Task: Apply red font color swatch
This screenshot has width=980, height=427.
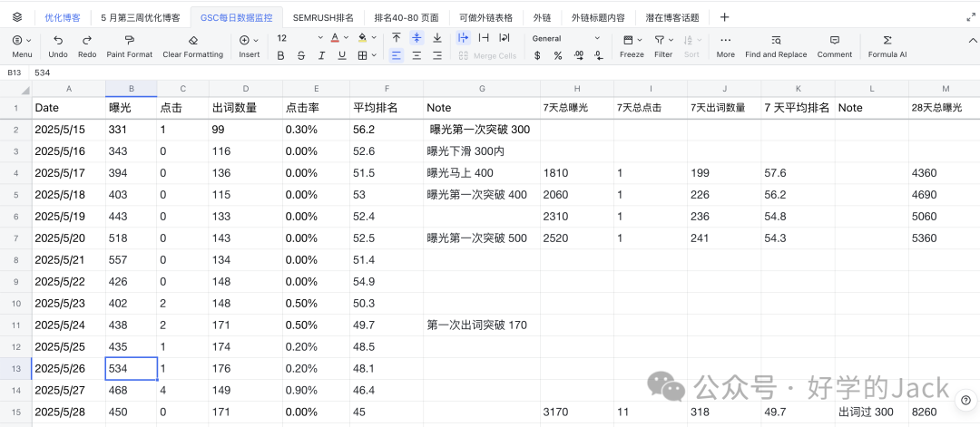Action: point(336,38)
